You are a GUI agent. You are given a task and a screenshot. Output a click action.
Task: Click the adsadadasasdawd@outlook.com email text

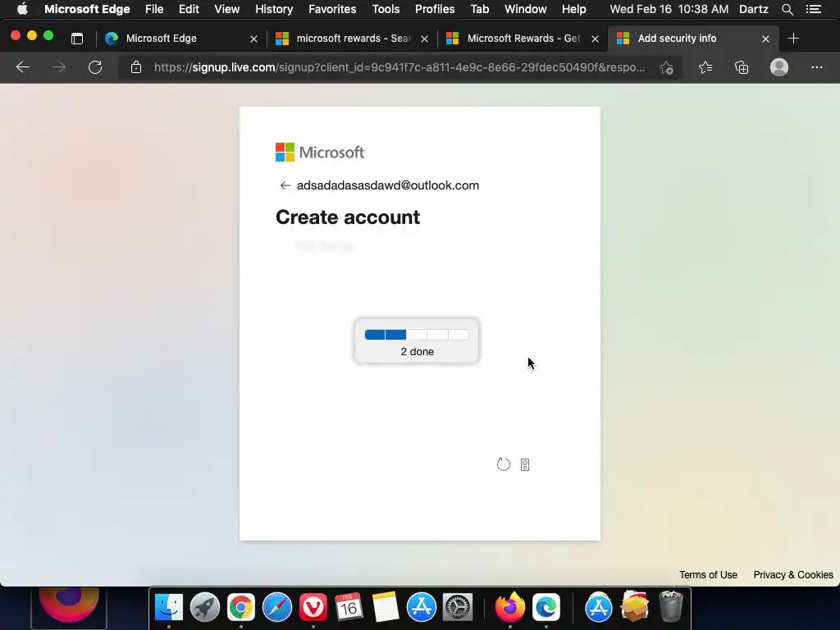pos(388,185)
